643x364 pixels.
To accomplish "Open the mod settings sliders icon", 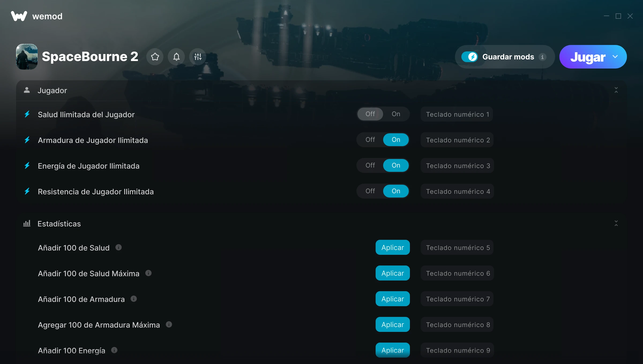I will click(x=198, y=57).
